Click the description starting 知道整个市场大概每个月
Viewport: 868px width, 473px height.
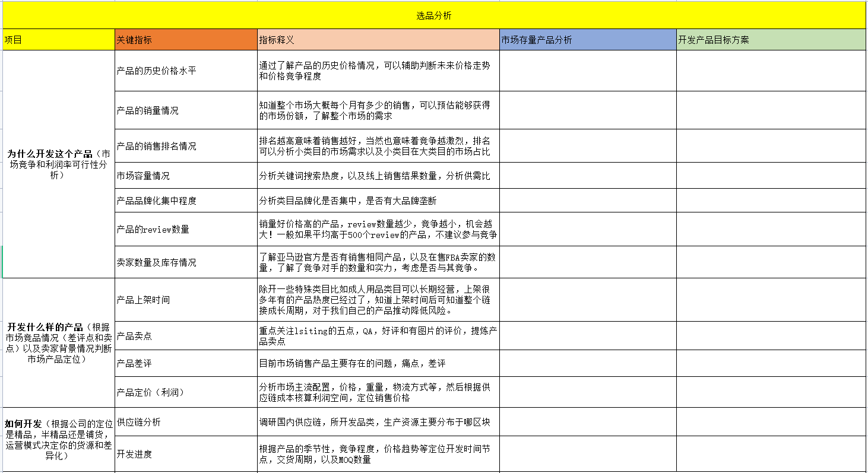(x=378, y=110)
